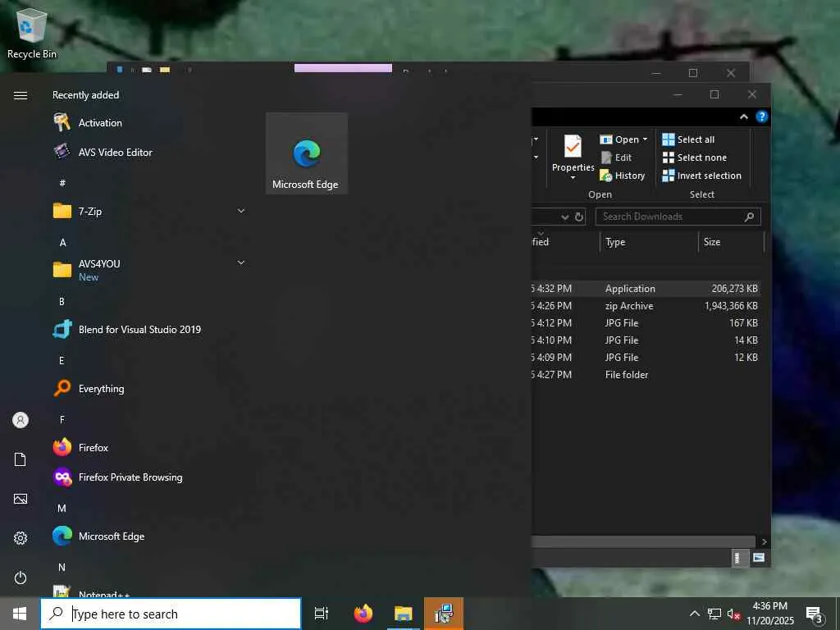The image size is (840, 630).
Task: Jump to the A letter header
Action: (x=62, y=243)
